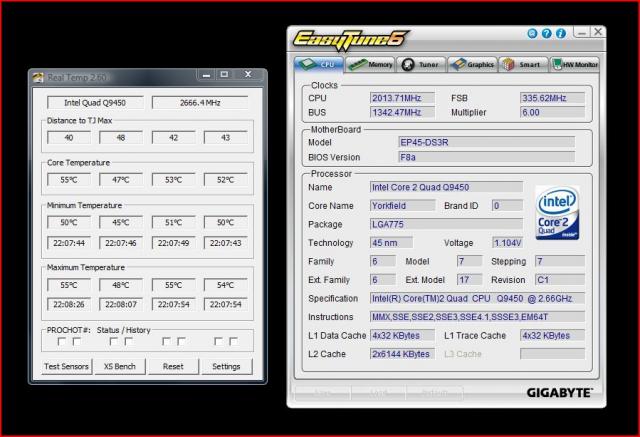Screen dimensions: 640x437
Task: Click the GIGABYTE logo in EasyTune6
Action: pos(559,393)
